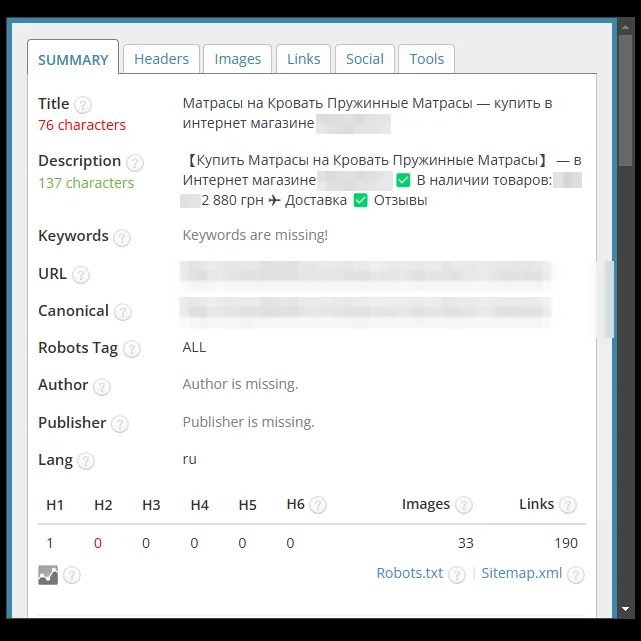Click the 'Author is missing.' text
This screenshot has height=641, width=641.
pyautogui.click(x=240, y=384)
